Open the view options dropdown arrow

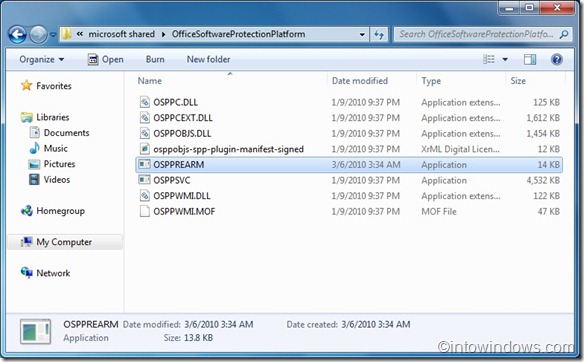[505, 60]
